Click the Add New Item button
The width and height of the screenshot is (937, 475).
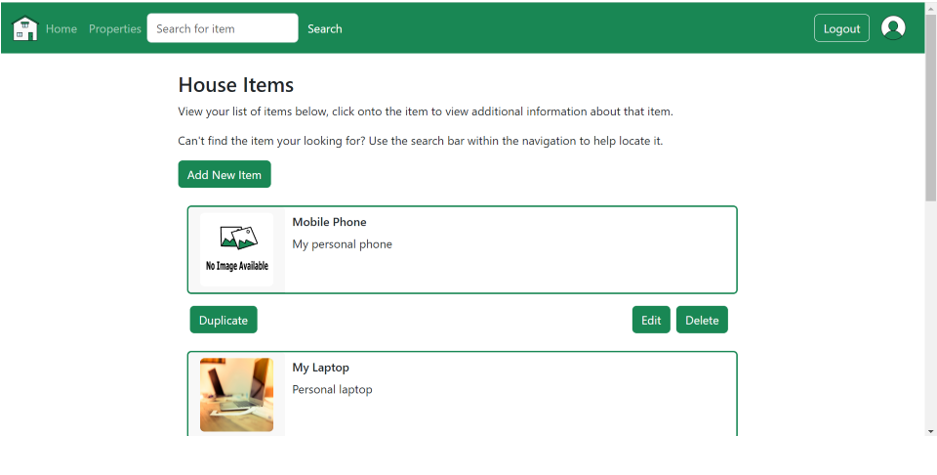coord(224,174)
